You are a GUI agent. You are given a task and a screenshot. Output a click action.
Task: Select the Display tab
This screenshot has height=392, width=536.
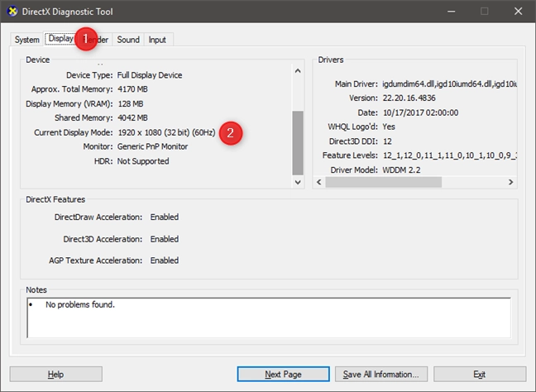(x=61, y=39)
